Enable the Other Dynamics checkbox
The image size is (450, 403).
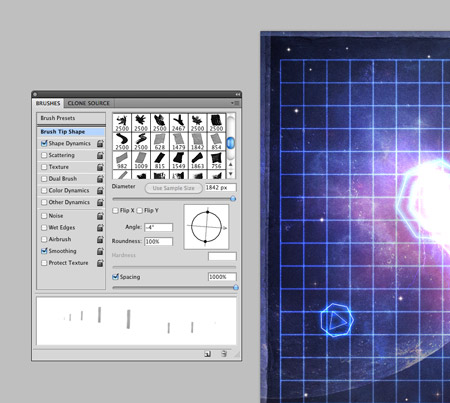(44, 202)
